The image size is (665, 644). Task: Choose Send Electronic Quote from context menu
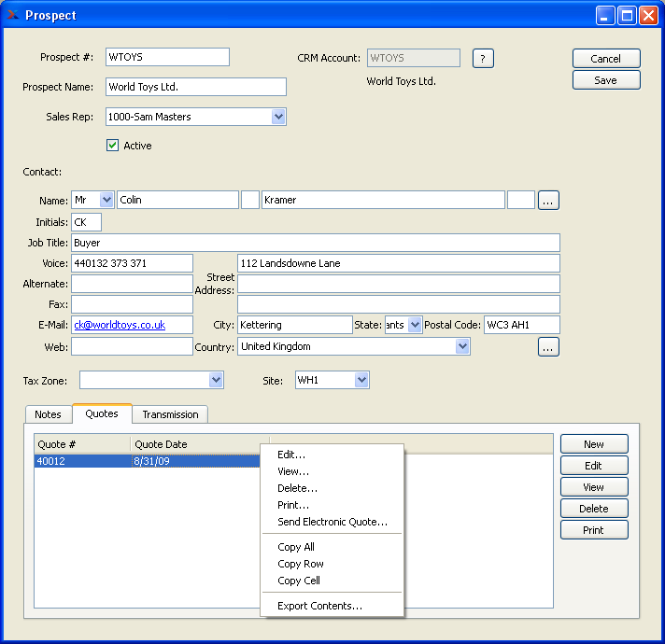332,522
